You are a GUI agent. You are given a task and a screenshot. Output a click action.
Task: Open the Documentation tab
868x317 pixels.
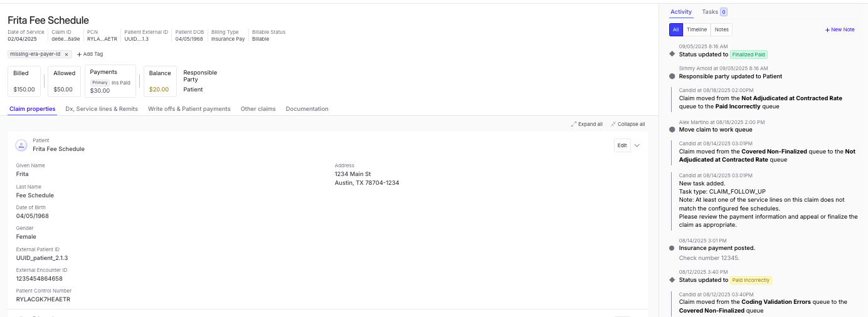pyautogui.click(x=307, y=109)
